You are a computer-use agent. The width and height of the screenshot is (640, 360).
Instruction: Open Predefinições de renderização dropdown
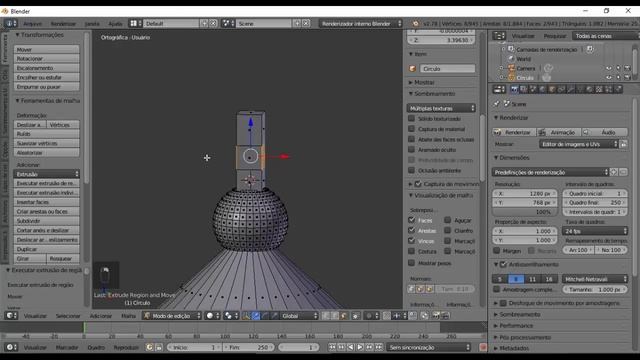[550, 172]
